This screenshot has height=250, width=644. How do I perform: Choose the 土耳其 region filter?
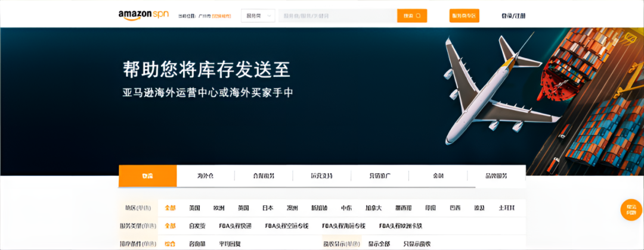pos(506,208)
